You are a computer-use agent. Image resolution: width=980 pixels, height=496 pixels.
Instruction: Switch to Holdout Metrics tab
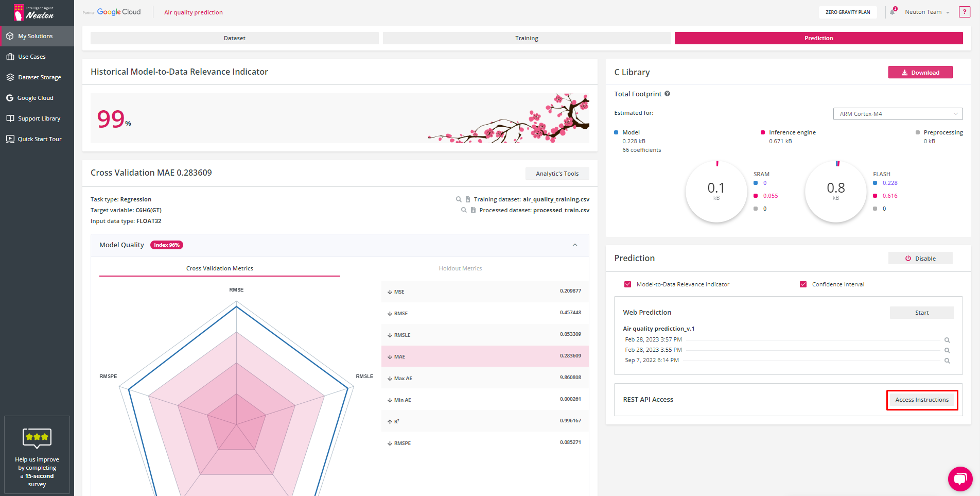460,268
